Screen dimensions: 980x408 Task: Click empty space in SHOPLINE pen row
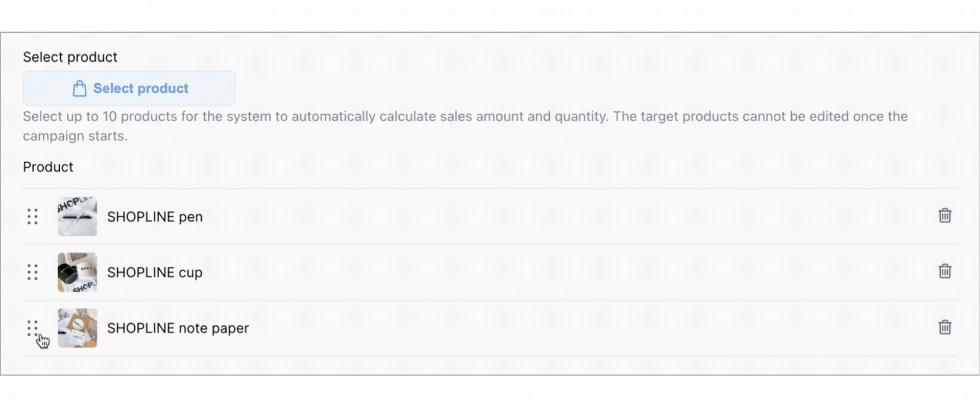point(561,216)
